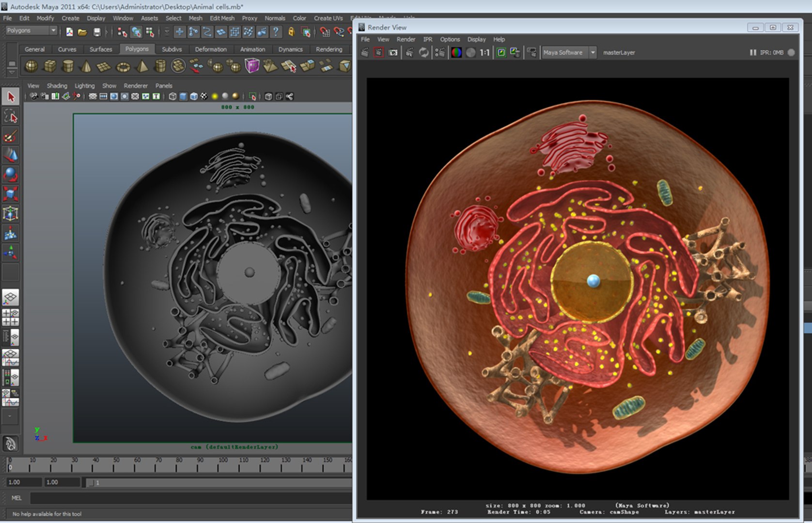Open the Polygons menu set dropdown
The image size is (812, 523).
pyautogui.click(x=31, y=31)
